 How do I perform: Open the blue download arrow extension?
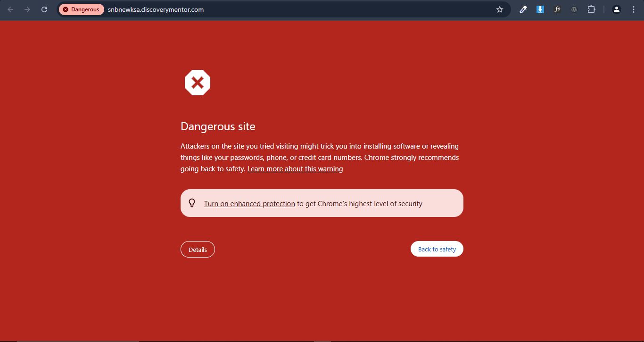point(540,9)
